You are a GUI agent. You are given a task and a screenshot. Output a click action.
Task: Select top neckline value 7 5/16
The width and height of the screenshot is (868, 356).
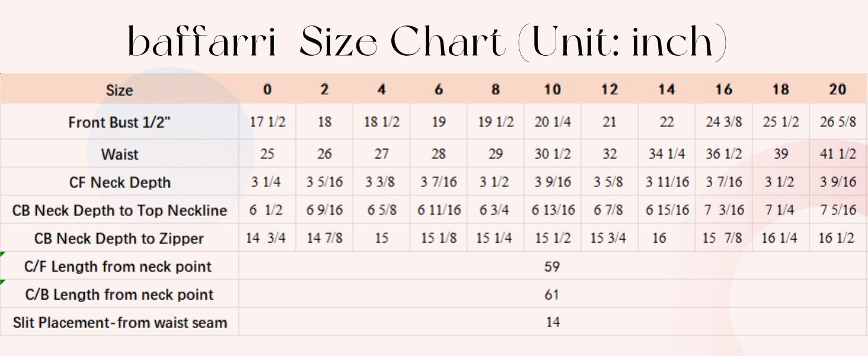pos(837,210)
